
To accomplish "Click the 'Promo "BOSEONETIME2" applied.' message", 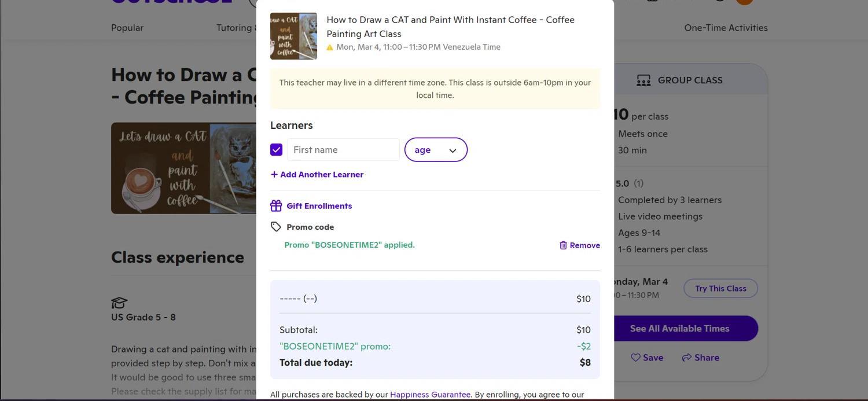I will [350, 245].
